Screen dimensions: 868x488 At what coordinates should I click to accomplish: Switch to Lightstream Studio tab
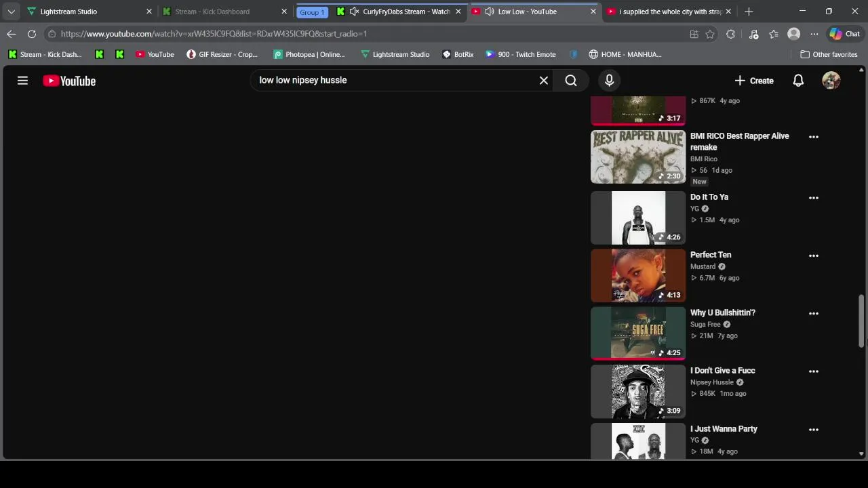(88, 12)
